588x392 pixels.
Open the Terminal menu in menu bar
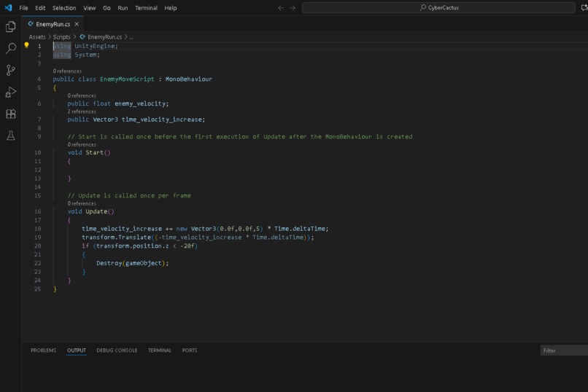click(146, 8)
